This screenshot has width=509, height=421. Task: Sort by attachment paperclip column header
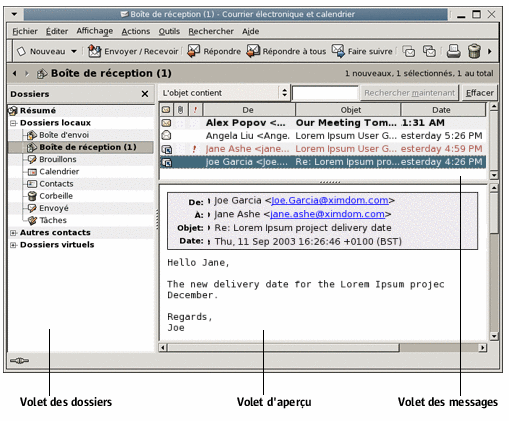point(180,110)
